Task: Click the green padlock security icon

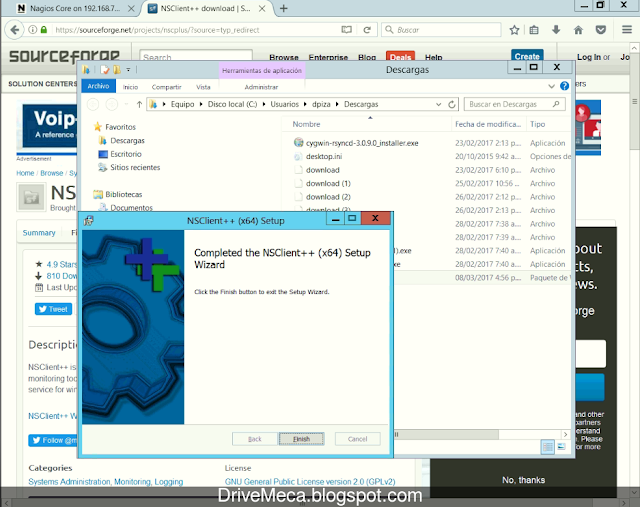Action: coord(44,30)
